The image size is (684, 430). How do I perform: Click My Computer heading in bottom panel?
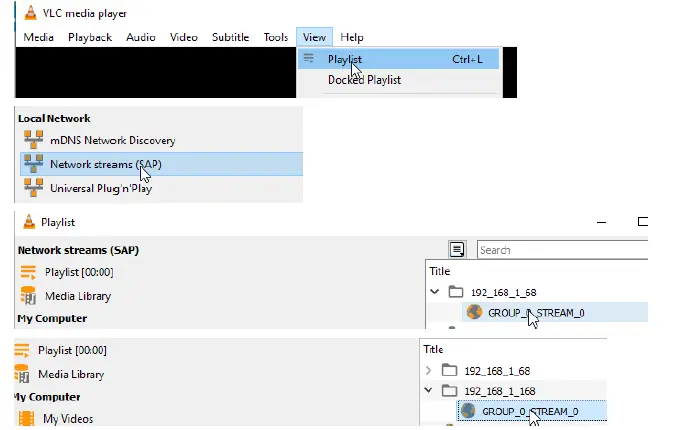pos(47,397)
